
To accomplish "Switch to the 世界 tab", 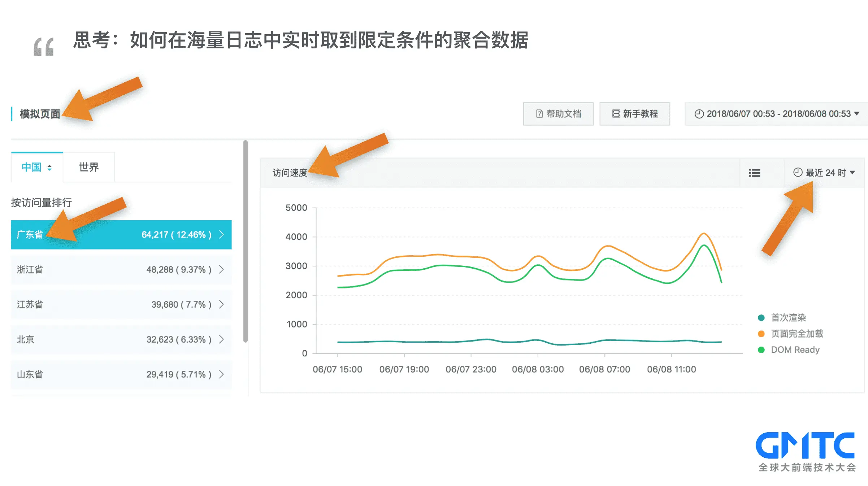I will point(89,167).
